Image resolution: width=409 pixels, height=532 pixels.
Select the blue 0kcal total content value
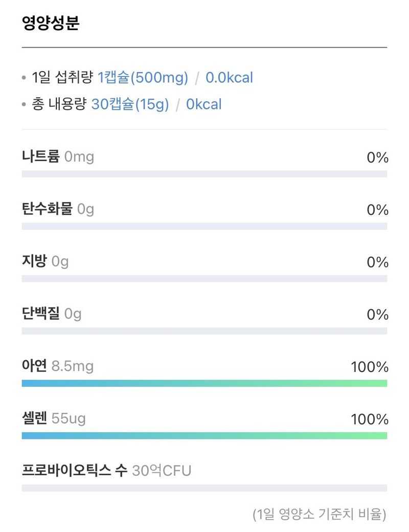click(203, 104)
